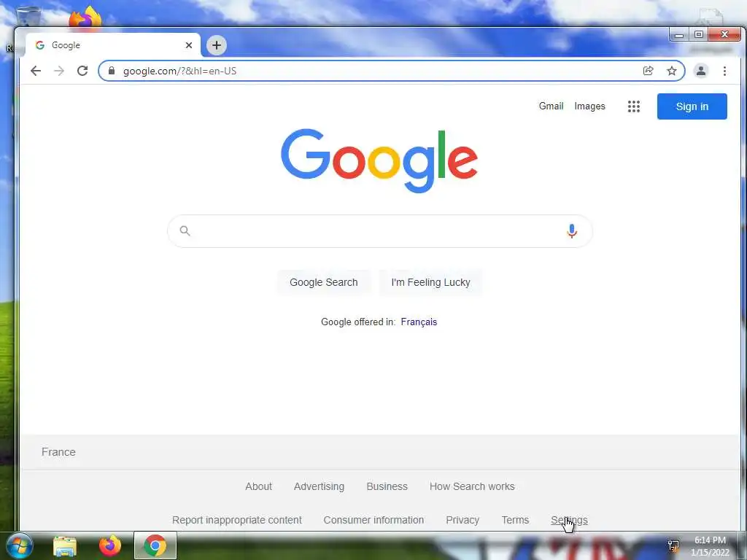Go back with the browser back arrow
Image resolution: width=747 pixels, height=560 pixels.
(36, 71)
